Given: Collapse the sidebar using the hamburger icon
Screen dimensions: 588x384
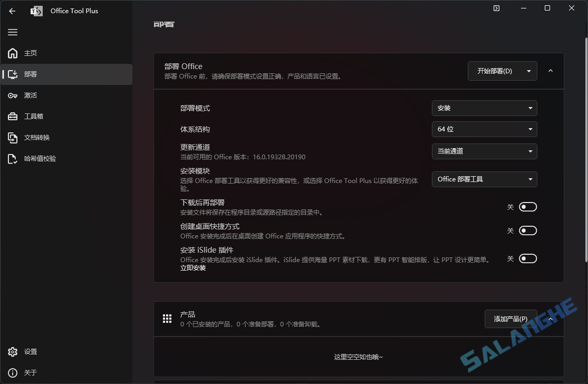Looking at the screenshot, I should (x=13, y=32).
